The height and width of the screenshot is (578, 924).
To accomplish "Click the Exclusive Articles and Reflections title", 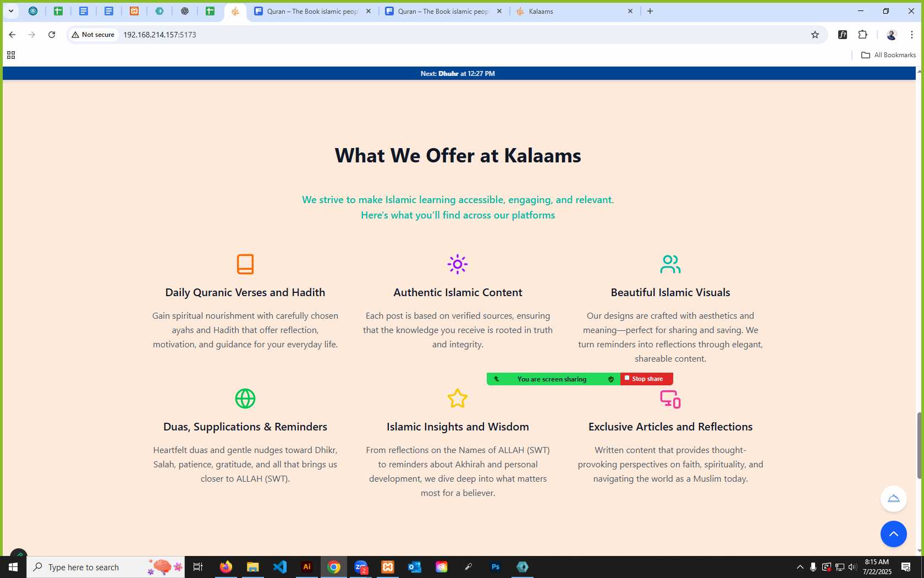I will [x=670, y=427].
